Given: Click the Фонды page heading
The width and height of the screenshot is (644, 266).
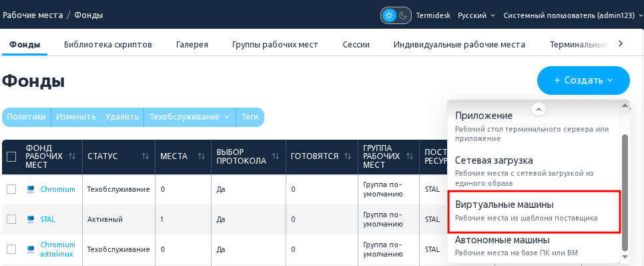Looking at the screenshot, I should 33,81.
